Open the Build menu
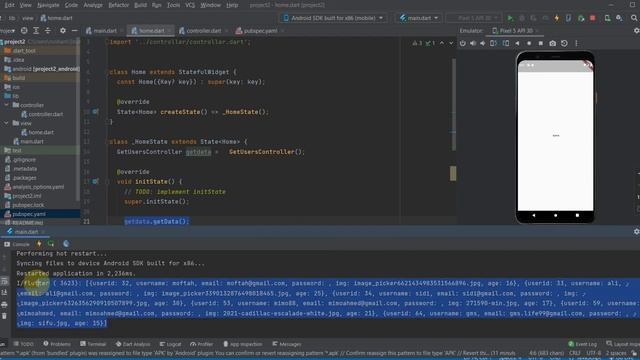640x360 pixels. click(140, 5)
